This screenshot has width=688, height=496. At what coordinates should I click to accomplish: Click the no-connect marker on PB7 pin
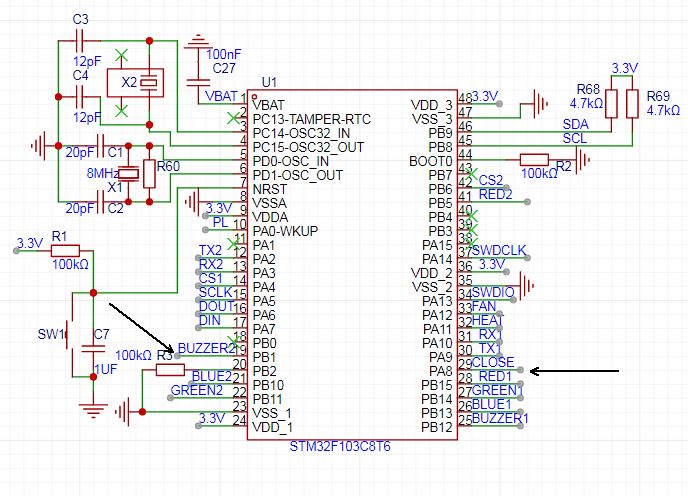(x=472, y=173)
